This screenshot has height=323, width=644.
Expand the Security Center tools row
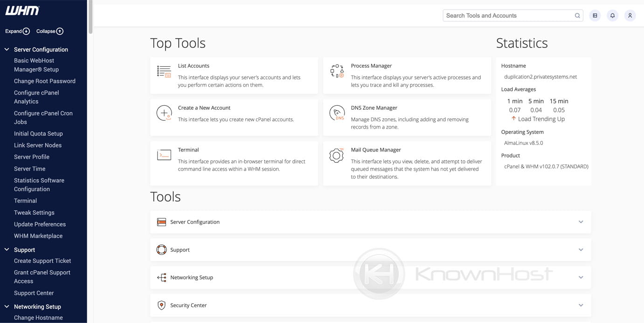coord(581,305)
